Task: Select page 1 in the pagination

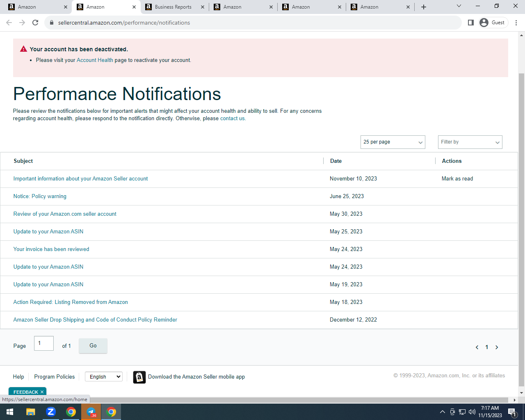Action: tap(487, 347)
